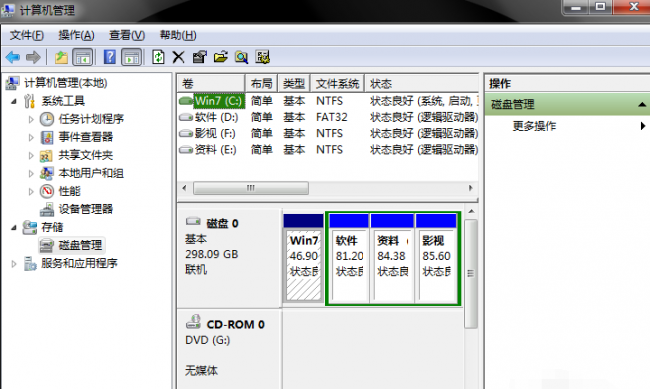Image resolution: width=650 pixels, height=389 pixels.
Task: Select the 软件 (D:) volume row
Action: [328, 117]
